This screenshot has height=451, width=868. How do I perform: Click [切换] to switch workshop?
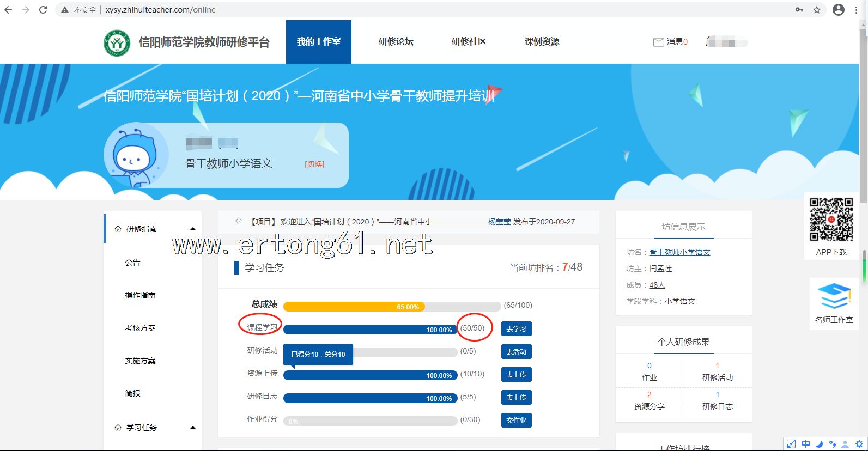click(x=314, y=164)
